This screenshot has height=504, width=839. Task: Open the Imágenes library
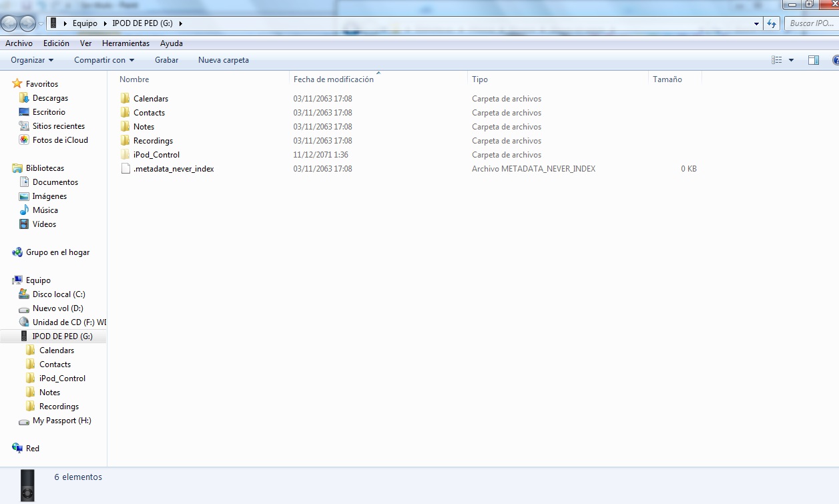click(49, 196)
